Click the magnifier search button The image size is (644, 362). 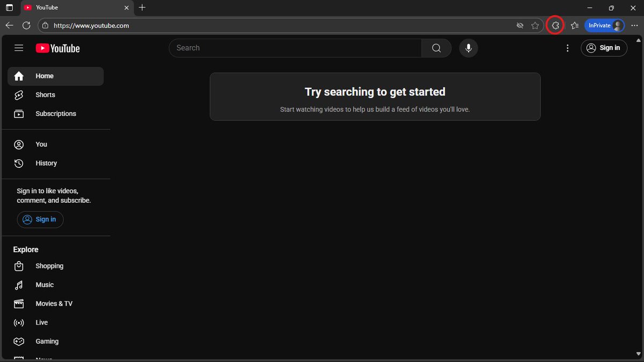[436, 48]
